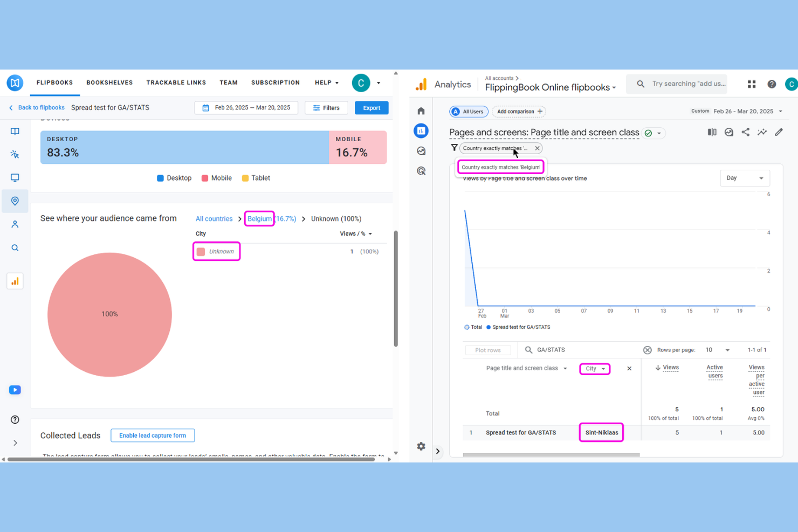This screenshot has height=532, width=798.
Task: Click the All countries breadcrumb
Action: [x=214, y=219]
